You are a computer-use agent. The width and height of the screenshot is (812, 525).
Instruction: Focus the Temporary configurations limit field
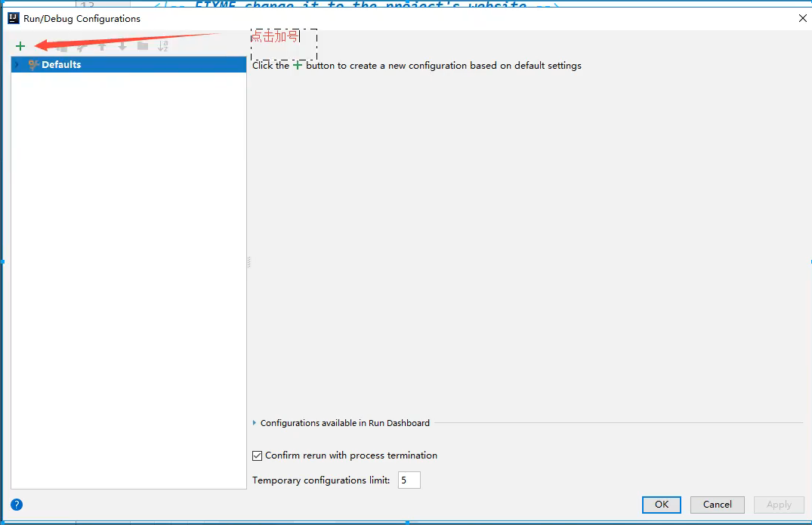pos(409,480)
